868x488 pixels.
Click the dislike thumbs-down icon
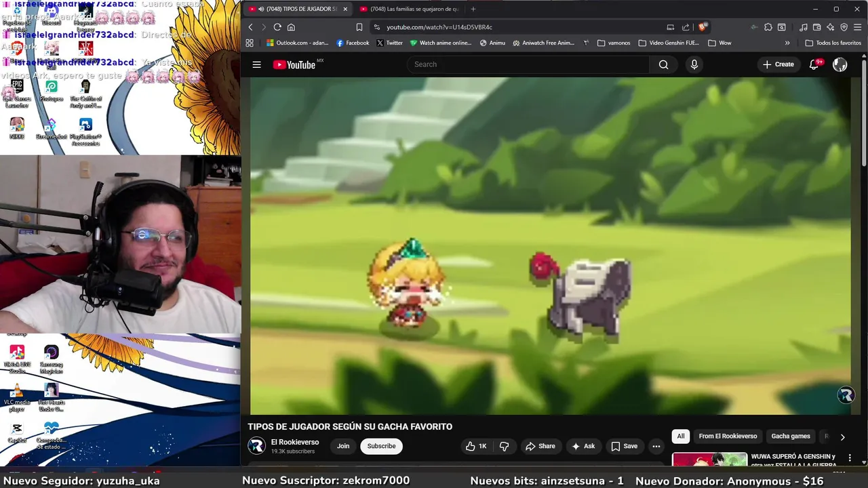(504, 446)
